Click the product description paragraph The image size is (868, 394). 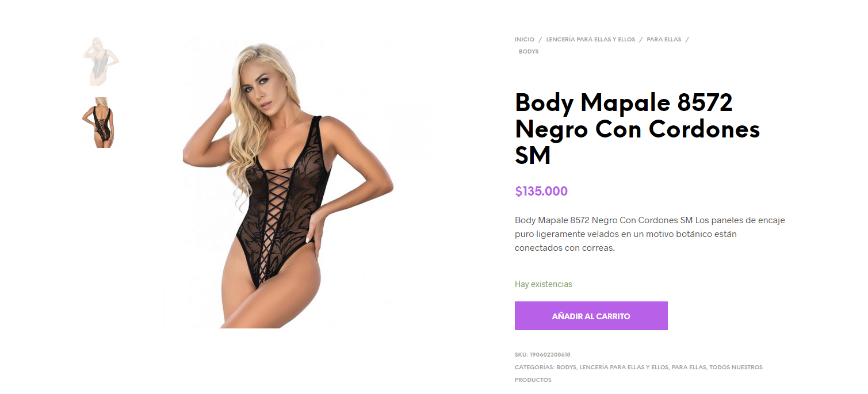[x=650, y=234]
